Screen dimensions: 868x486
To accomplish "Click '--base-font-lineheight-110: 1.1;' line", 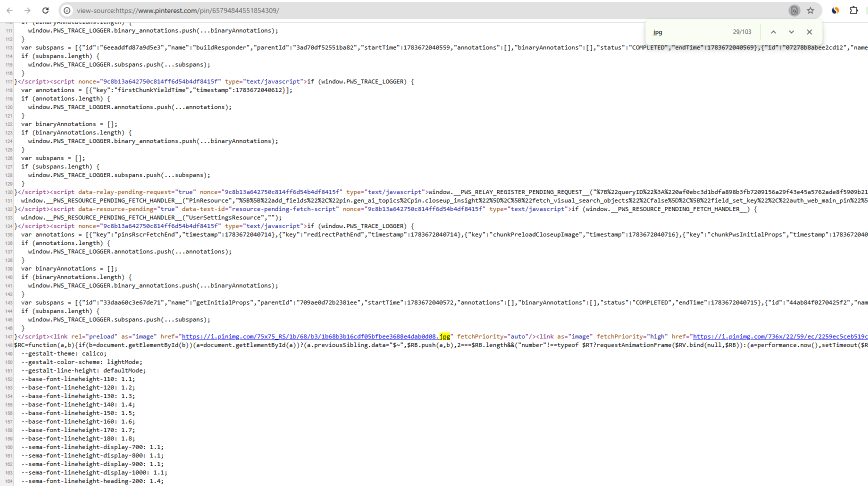I will coord(78,379).
